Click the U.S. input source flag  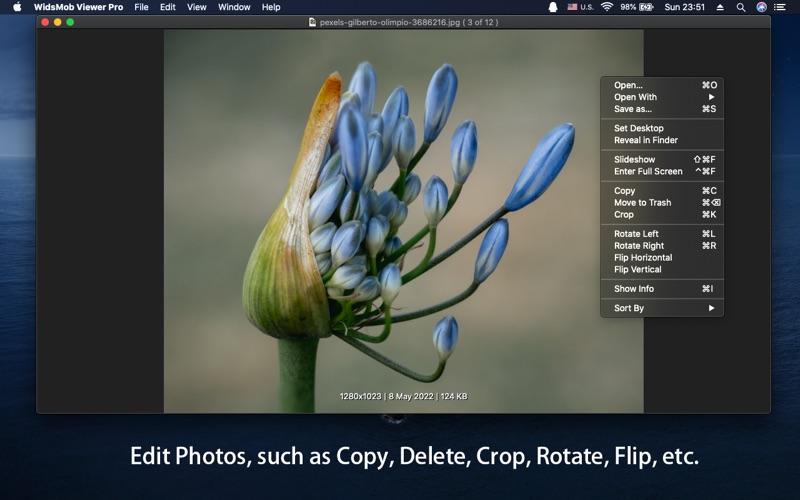[572, 7]
